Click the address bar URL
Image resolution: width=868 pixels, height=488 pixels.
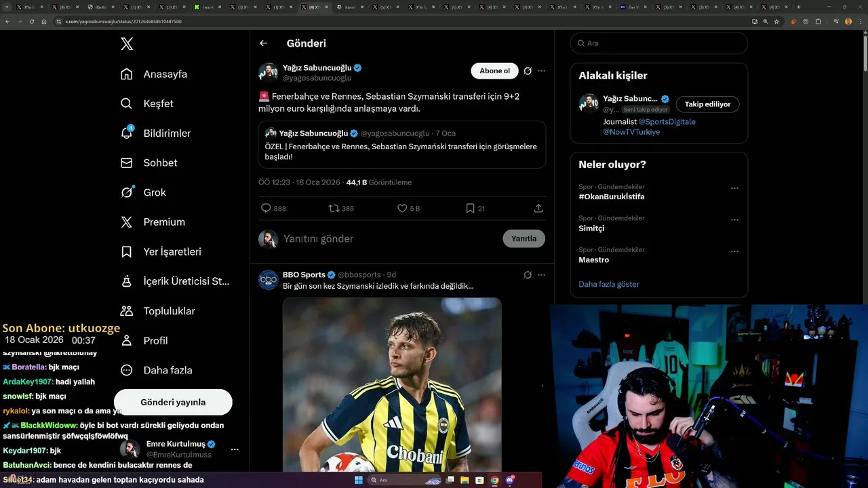[x=123, y=21]
